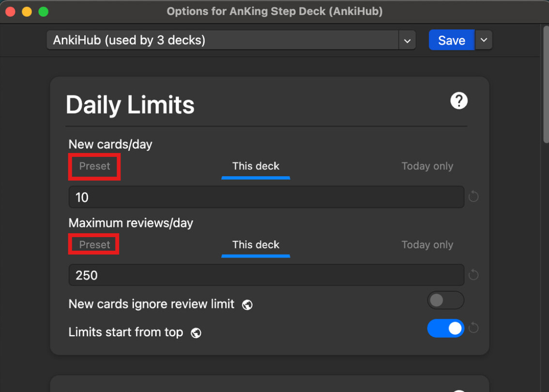Choose Today only for New cards/day

427,166
